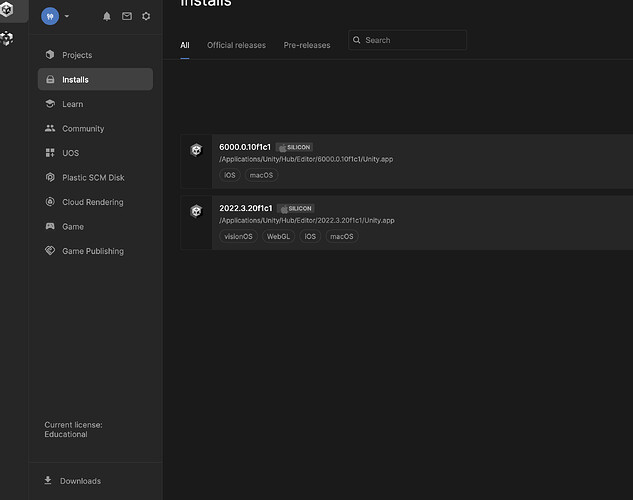This screenshot has width=633, height=500.
Task: Click the notifications bell icon
Action: [107, 17]
